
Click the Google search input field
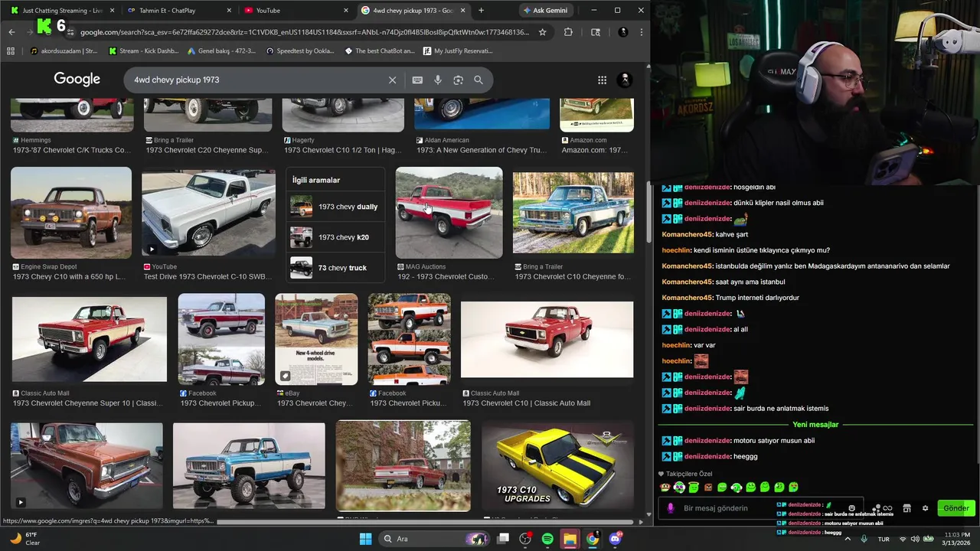pyautogui.click(x=256, y=80)
